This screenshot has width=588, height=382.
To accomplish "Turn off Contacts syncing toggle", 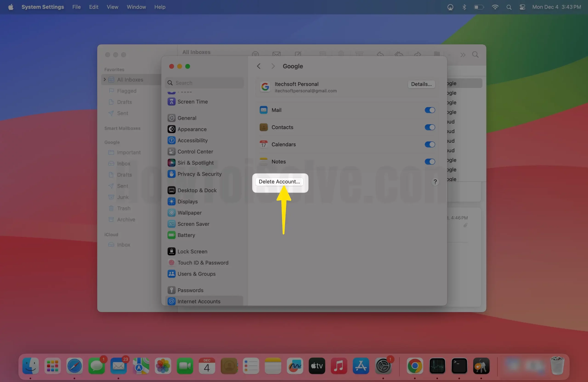I will coord(430,127).
